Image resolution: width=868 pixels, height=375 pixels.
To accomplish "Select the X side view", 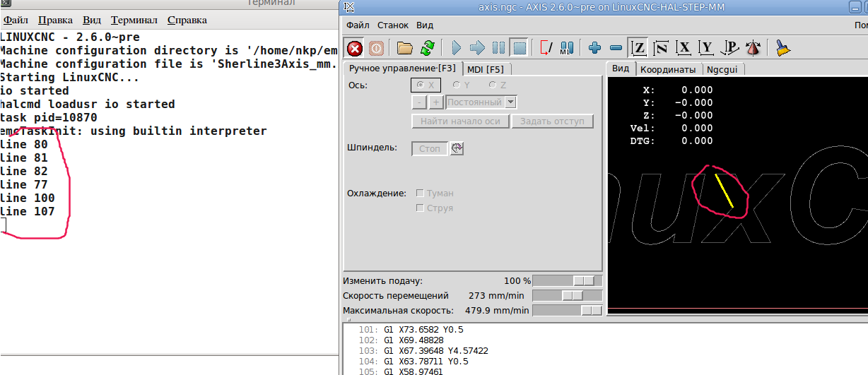I will pyautogui.click(x=684, y=48).
